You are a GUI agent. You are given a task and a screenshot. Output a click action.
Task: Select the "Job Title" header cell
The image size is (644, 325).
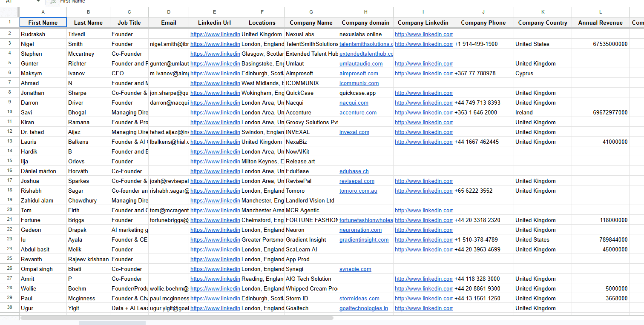coord(129,23)
